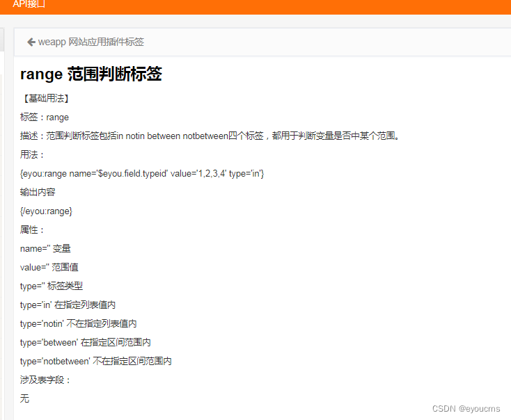Click the 涉及表字段： label
Viewport: 511px width, 420px height.
click(x=45, y=380)
